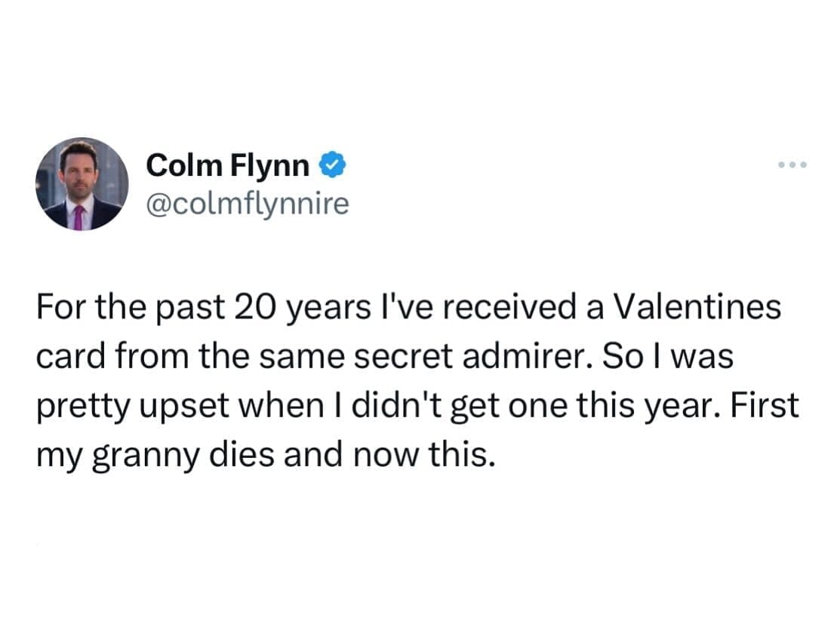Click the verification badge next to Colm Flynn
The height and width of the screenshot is (633, 840).
(335, 164)
